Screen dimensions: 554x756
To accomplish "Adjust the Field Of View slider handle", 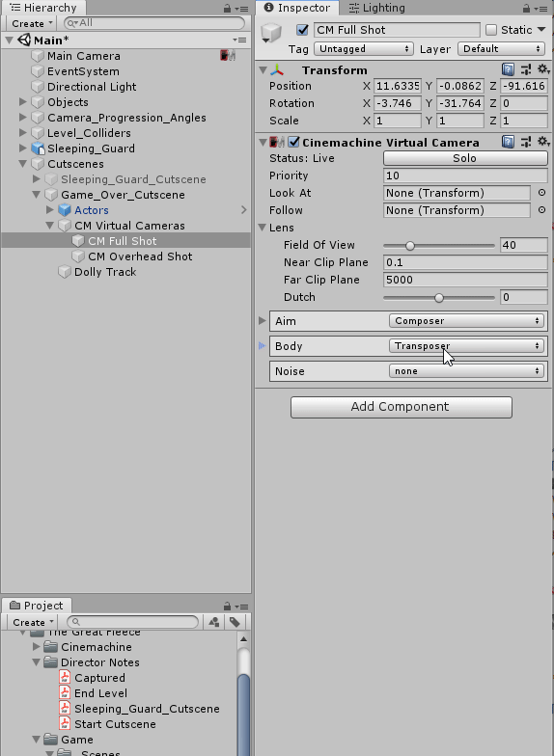I will [409, 245].
